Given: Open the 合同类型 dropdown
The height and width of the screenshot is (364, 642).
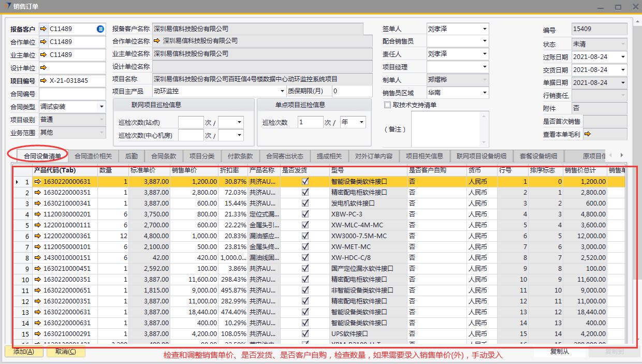Looking at the screenshot, I should pos(101,107).
